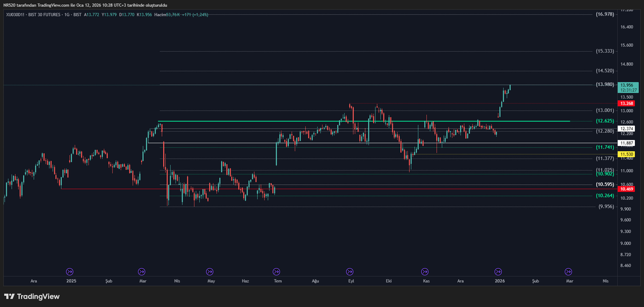The height and width of the screenshot is (307, 644).
Task: Click the (11.025) level label
Action: (605, 170)
